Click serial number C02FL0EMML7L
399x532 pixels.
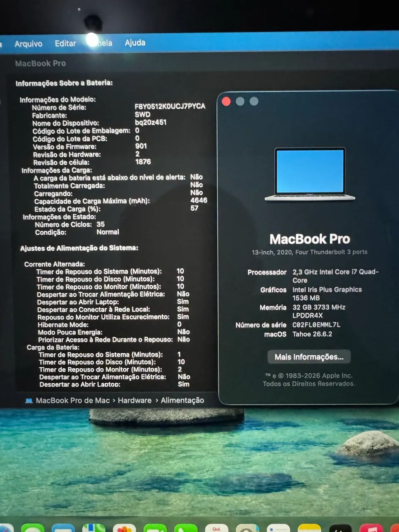[x=316, y=325]
